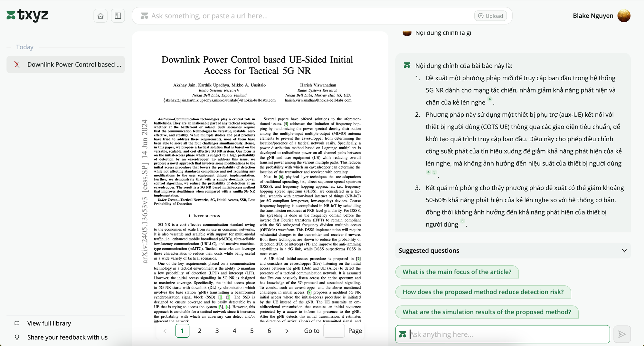Go to previous PDF page arrow
Image resolution: width=644 pixels, height=346 pixels.
coord(165,331)
